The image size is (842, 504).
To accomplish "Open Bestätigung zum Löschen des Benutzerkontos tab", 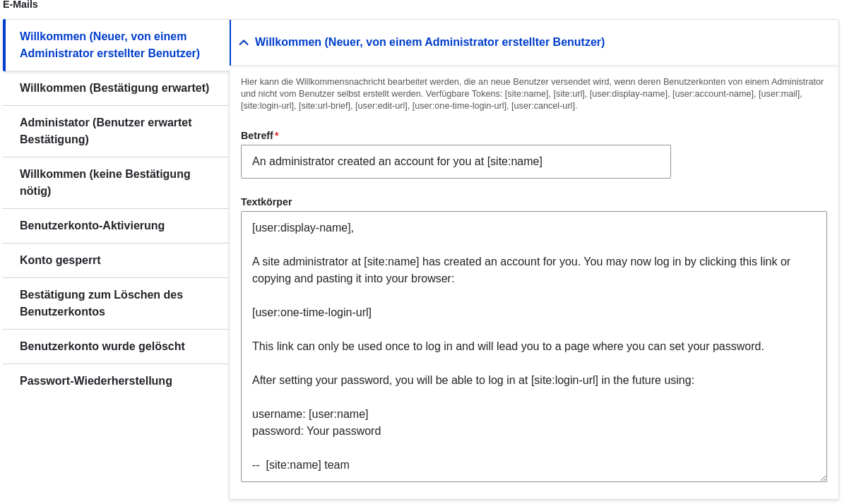I will tap(116, 304).
